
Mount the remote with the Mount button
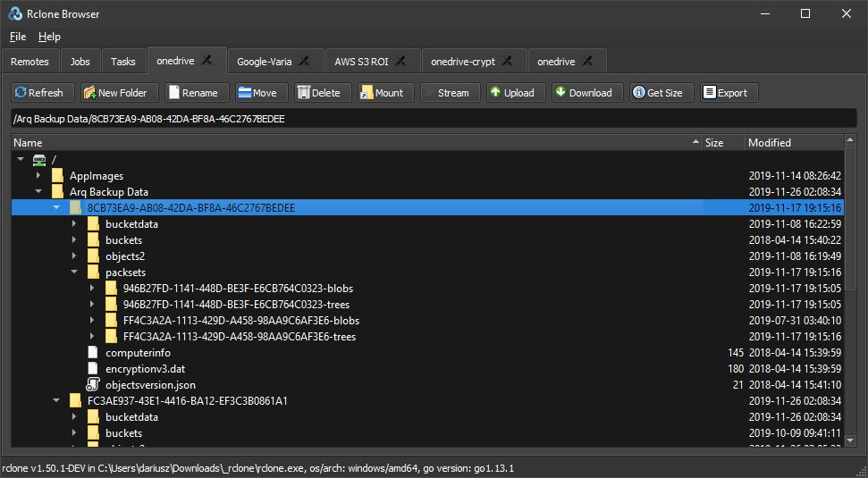tap(384, 93)
